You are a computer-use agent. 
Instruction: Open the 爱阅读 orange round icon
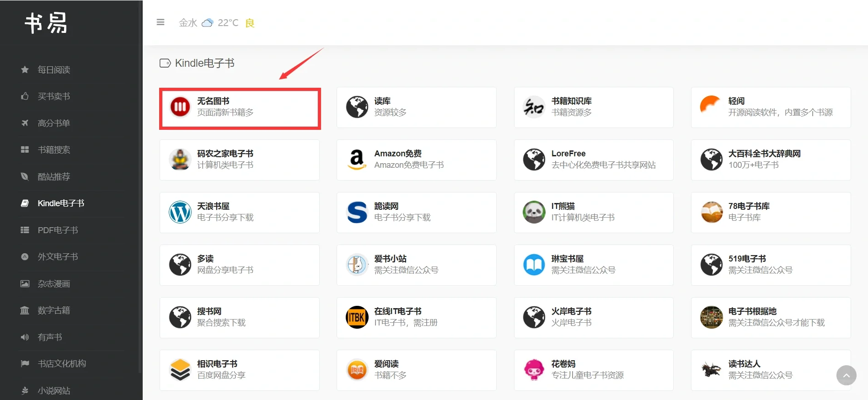pyautogui.click(x=357, y=370)
